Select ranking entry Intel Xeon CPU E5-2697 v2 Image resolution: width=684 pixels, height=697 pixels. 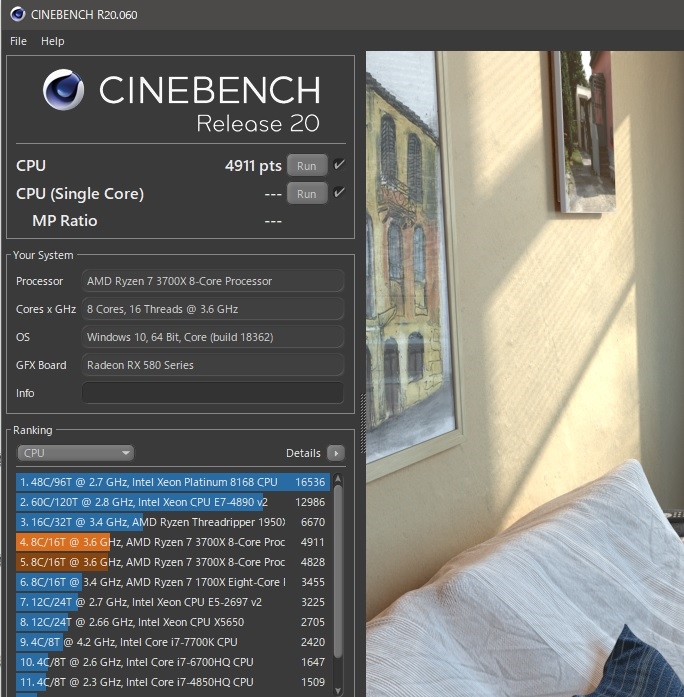(x=173, y=602)
